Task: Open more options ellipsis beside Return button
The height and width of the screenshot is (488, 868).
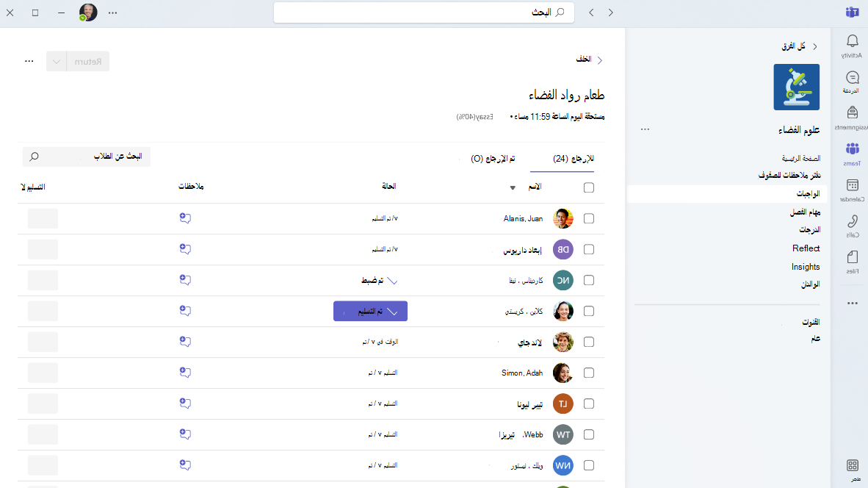Action: [29, 61]
